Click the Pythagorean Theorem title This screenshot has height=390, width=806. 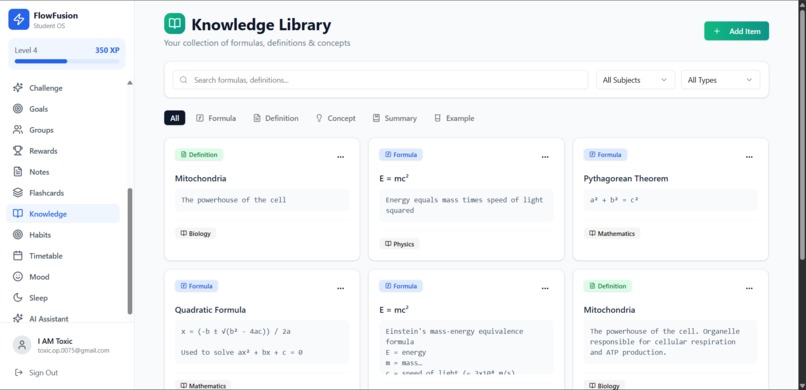click(626, 178)
